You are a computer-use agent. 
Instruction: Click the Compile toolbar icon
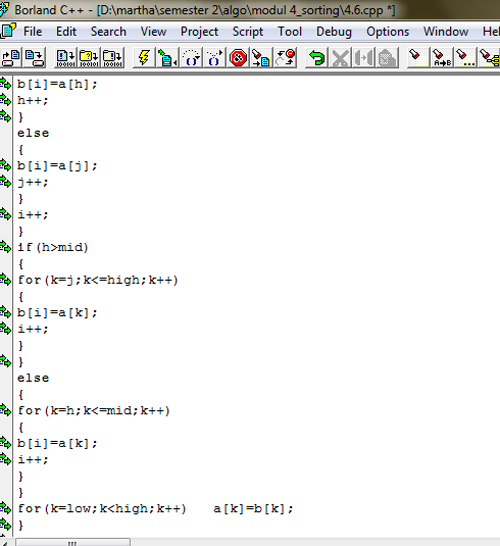tap(66, 57)
